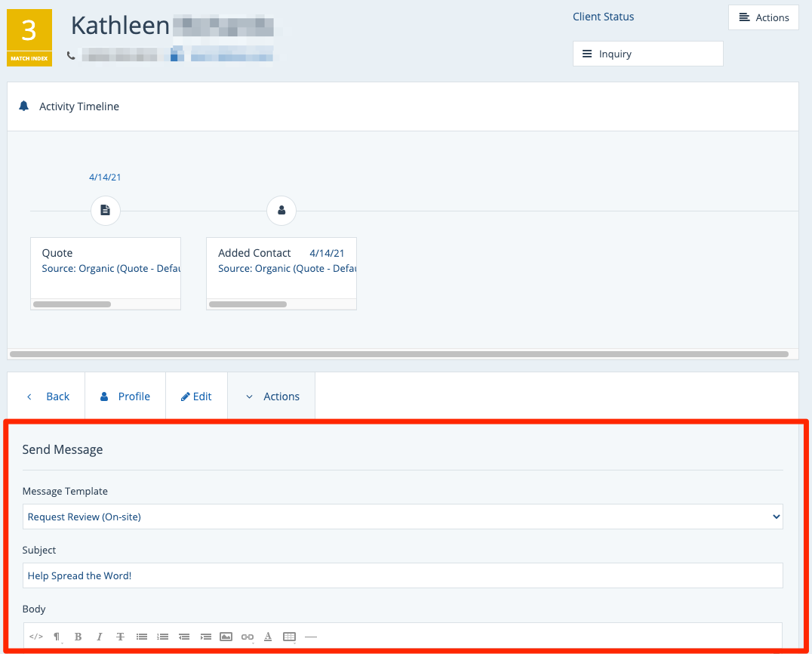The width and height of the screenshot is (812, 654).
Task: Increase indent using the indent icon
Action: pos(205,637)
